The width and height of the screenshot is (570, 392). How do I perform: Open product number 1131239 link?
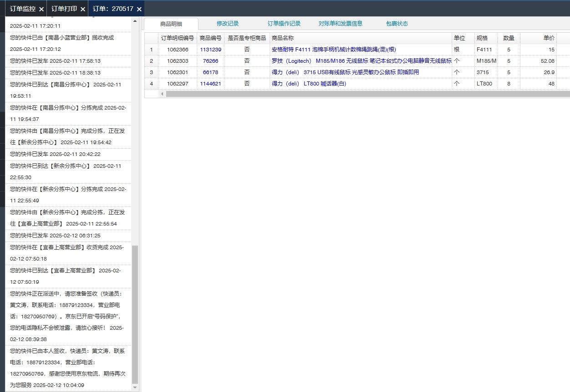211,50
